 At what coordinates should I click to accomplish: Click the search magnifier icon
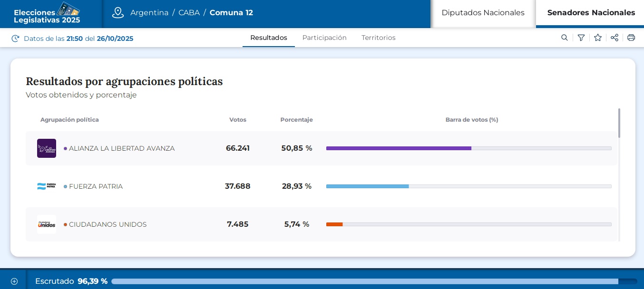pos(565,38)
